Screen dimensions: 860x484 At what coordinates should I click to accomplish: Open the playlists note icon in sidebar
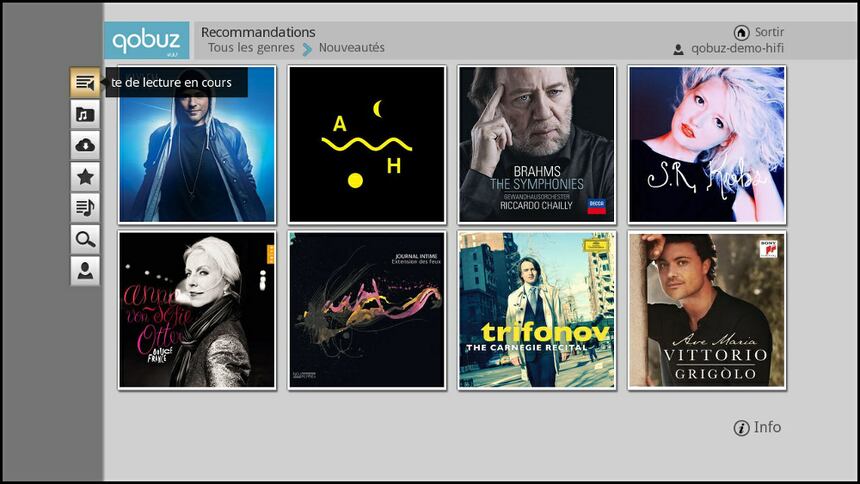[x=85, y=208]
